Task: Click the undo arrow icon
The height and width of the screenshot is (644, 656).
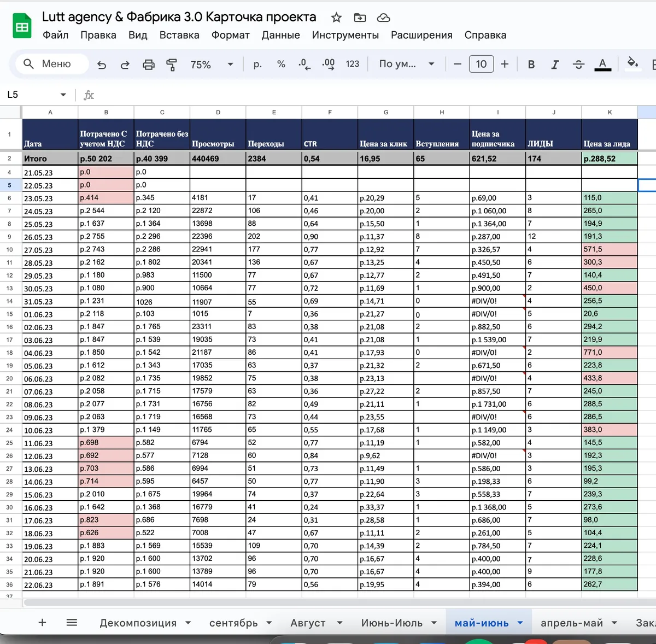Action: [x=102, y=65]
